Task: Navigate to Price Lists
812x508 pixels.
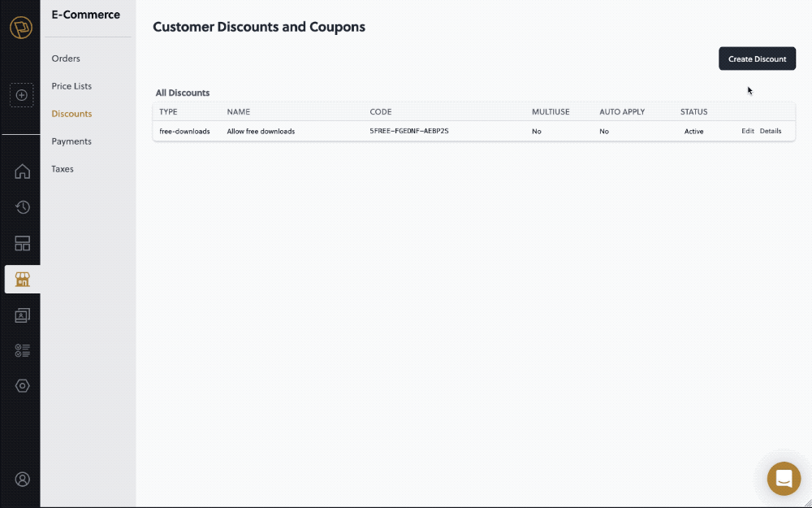Action: tap(71, 86)
